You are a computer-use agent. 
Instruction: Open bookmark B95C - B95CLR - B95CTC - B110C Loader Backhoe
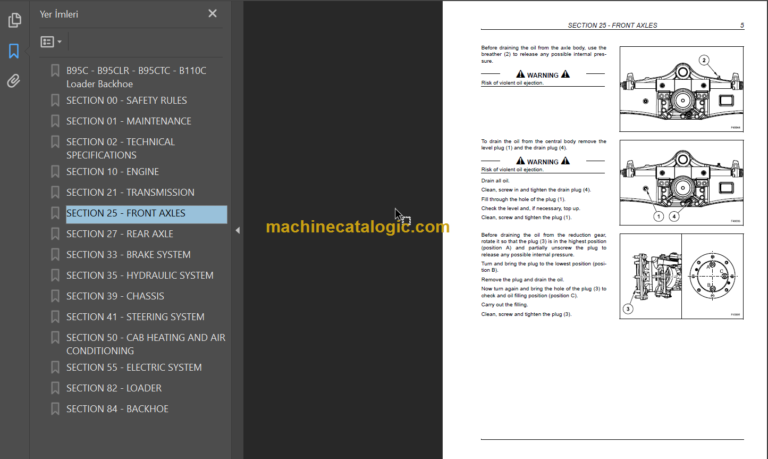(136, 77)
